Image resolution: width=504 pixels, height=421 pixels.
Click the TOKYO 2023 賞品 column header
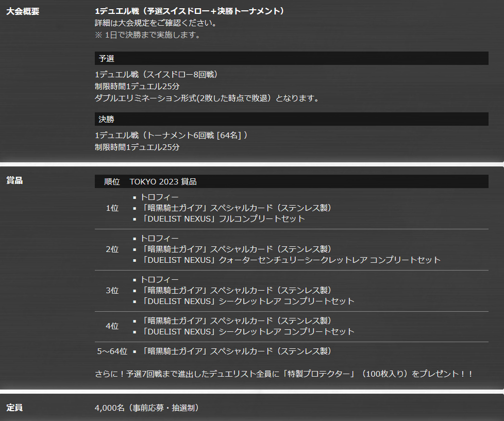pyautogui.click(x=163, y=181)
